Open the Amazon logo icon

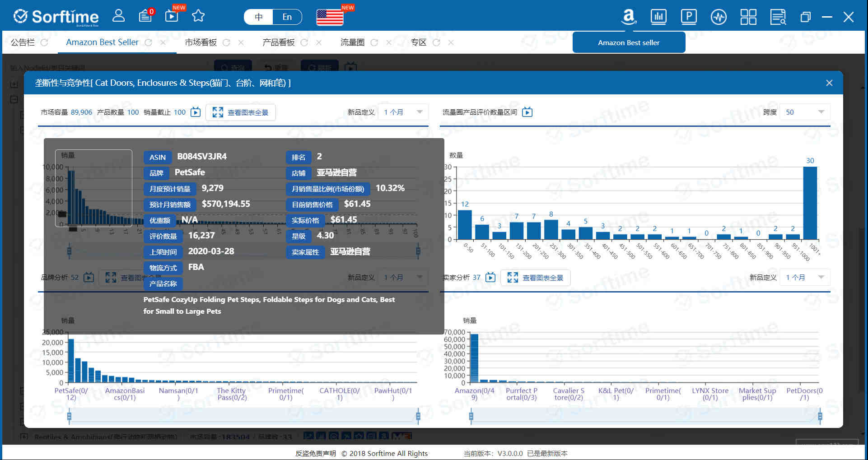(x=628, y=17)
